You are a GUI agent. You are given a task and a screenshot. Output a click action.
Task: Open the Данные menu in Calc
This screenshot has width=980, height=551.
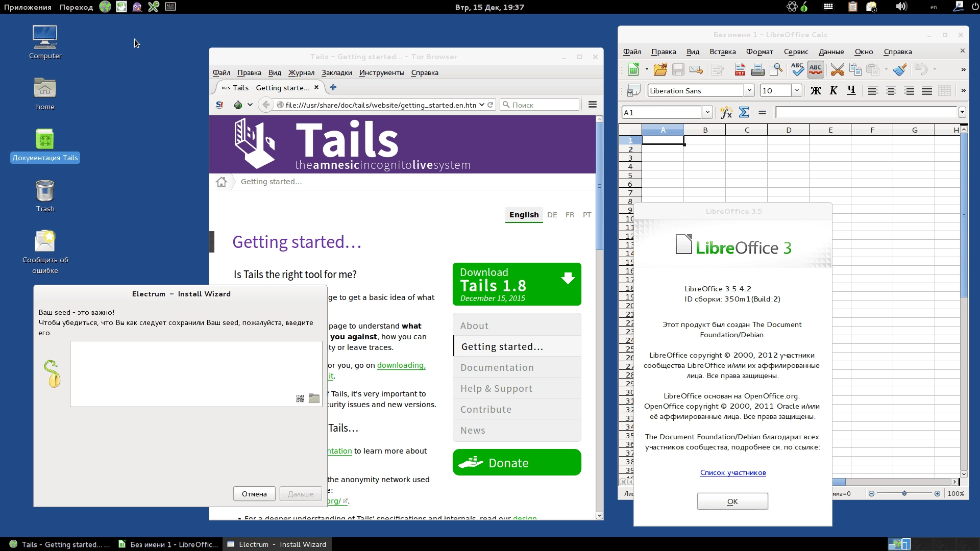(x=831, y=52)
